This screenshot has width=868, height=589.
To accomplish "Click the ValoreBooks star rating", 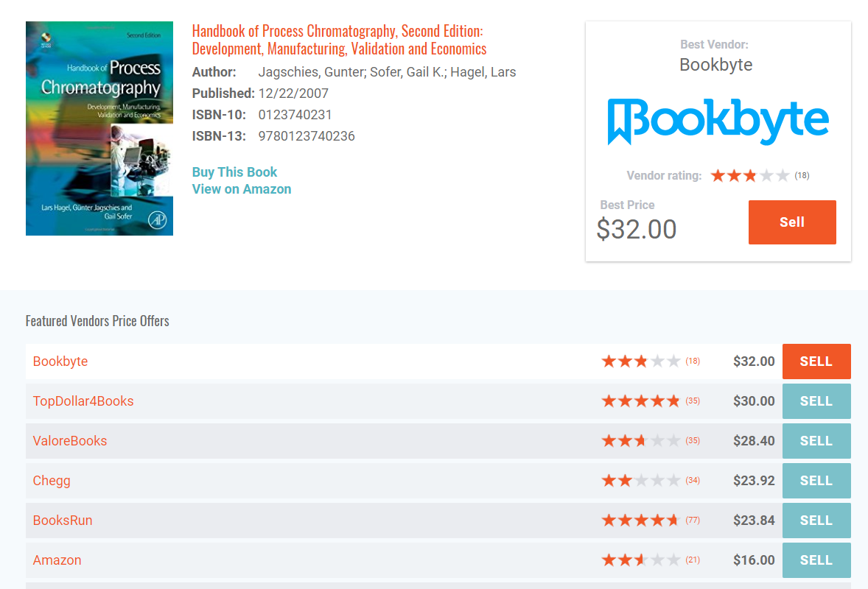I will (x=640, y=441).
